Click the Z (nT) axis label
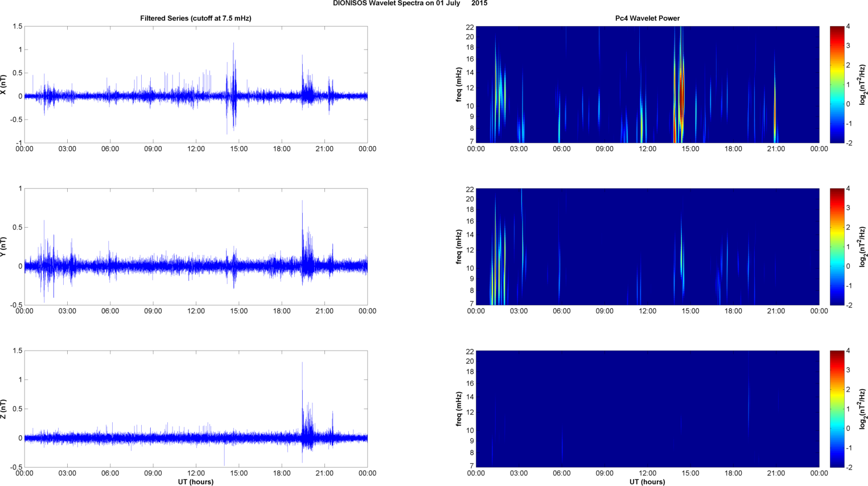Image resolution: width=868 pixels, height=486 pixels. coord(3,409)
